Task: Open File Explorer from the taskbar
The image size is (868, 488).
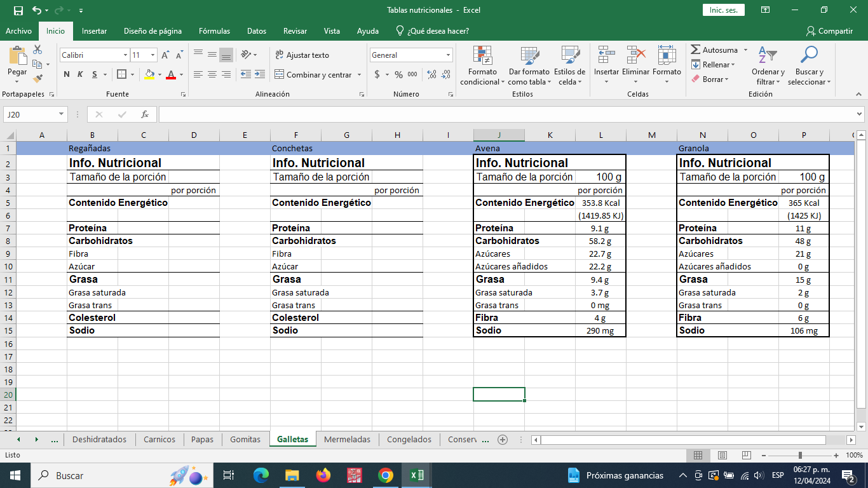Action: coord(292,475)
